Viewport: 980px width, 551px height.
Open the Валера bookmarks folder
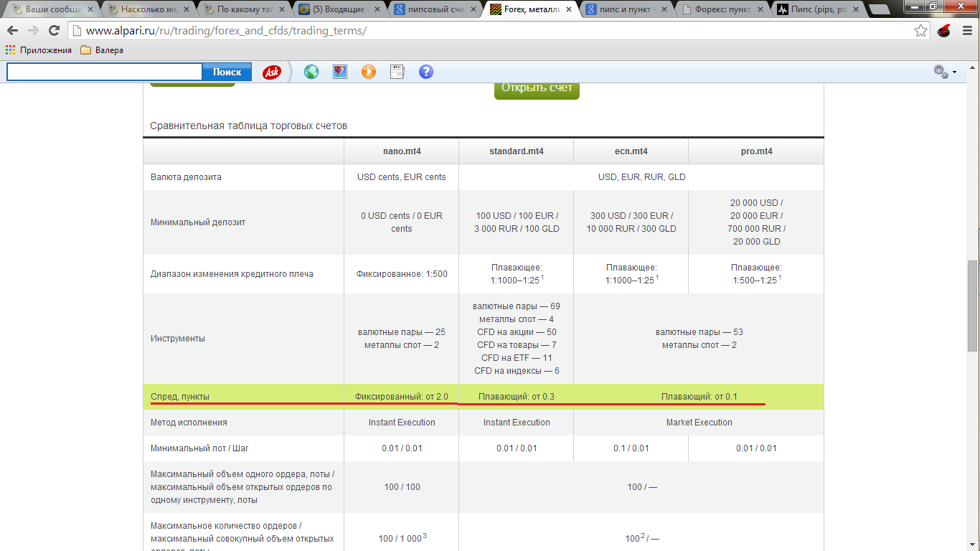click(102, 50)
